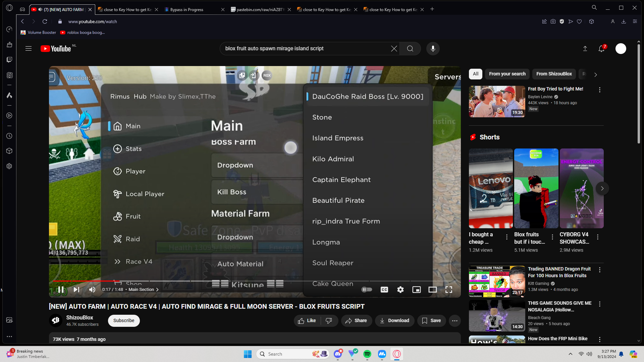Open options for Trading BANNED Dragon Fruit
This screenshot has width=644, height=362.
click(x=600, y=270)
